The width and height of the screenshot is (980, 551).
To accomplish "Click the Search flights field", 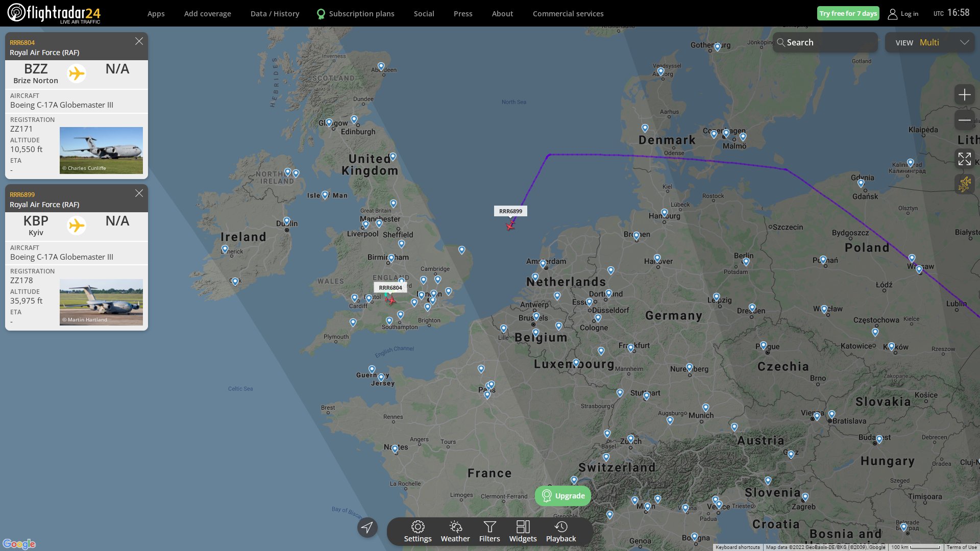I will point(825,42).
